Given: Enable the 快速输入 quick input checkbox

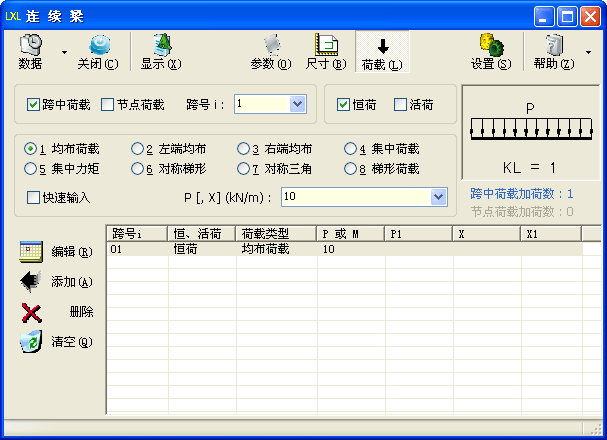Looking at the screenshot, I should point(33,197).
